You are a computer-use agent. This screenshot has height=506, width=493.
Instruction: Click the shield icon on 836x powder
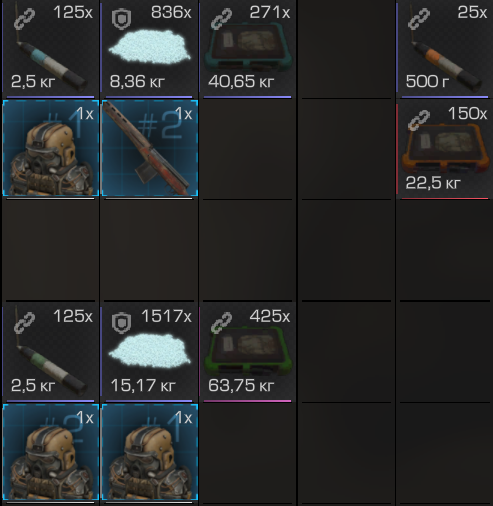121,19
